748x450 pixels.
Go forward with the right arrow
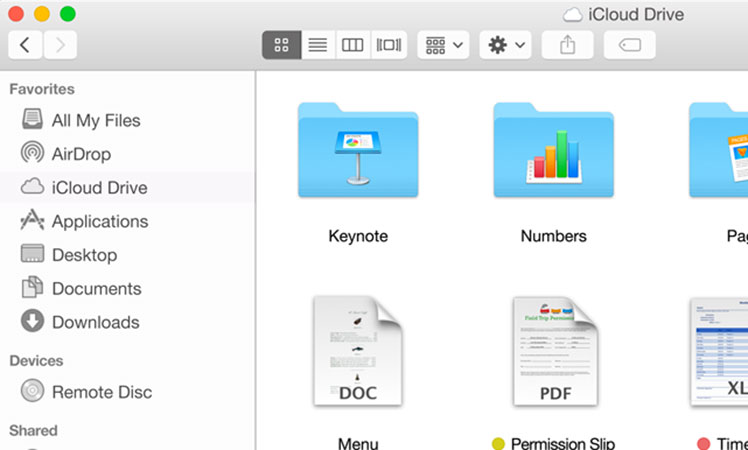point(60,45)
